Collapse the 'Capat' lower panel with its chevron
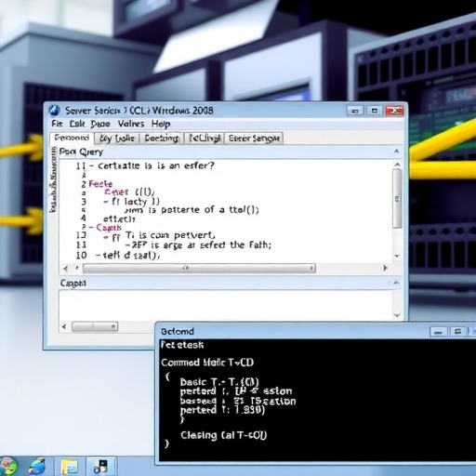The width and height of the screenshot is (476, 476). pyautogui.click(x=396, y=283)
